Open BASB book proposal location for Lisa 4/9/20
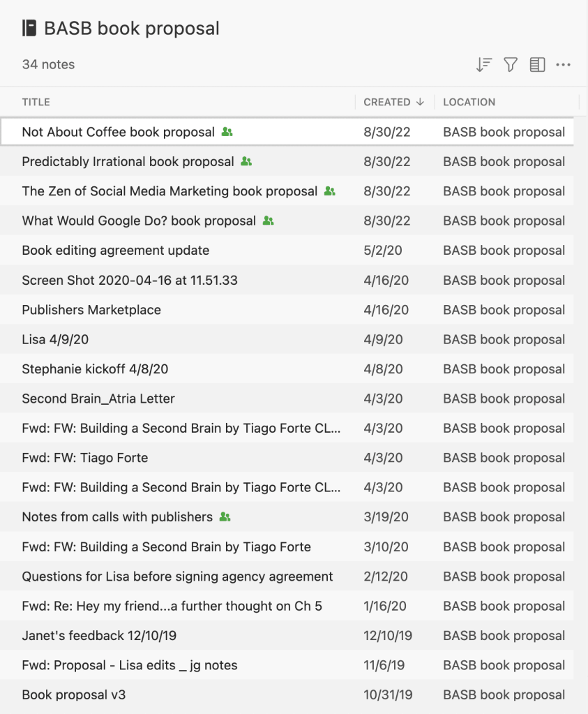This screenshot has width=588, height=714. coord(504,340)
